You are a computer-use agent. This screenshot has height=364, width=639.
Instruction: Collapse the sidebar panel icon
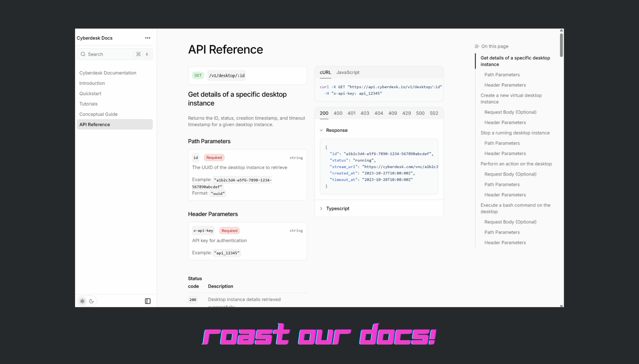pos(148,301)
